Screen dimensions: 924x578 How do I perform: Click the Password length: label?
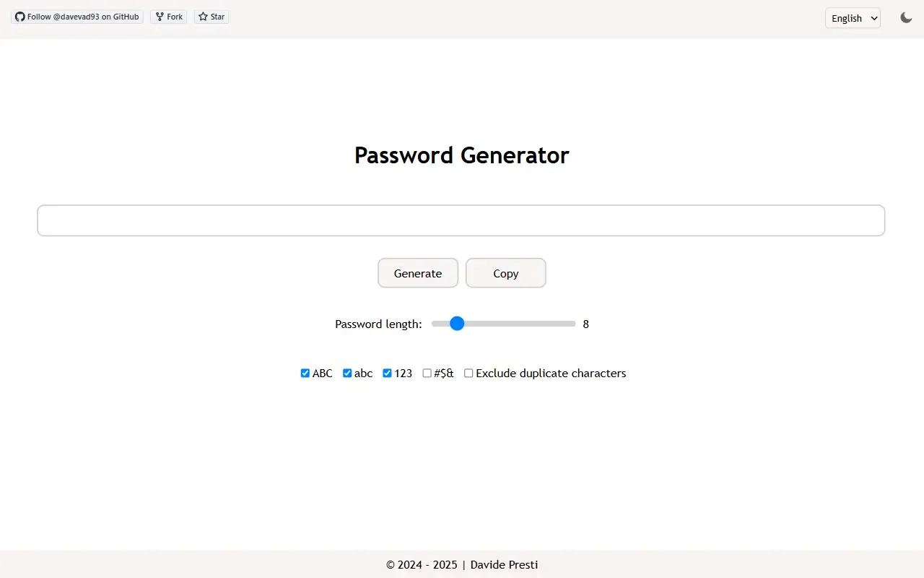pyautogui.click(x=378, y=324)
